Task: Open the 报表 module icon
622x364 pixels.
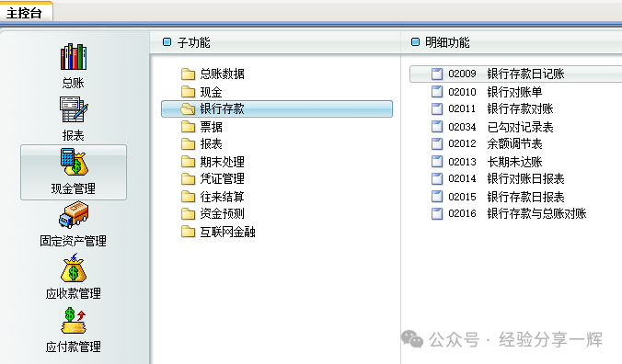Action: click(74, 109)
